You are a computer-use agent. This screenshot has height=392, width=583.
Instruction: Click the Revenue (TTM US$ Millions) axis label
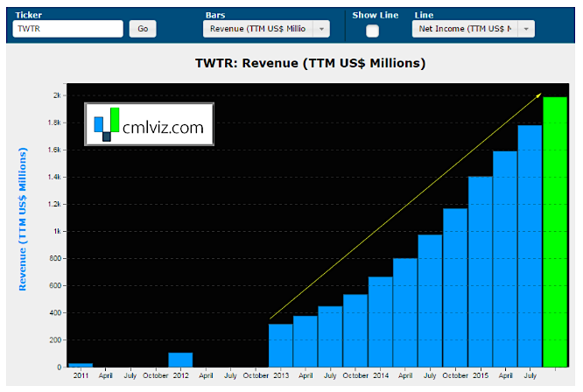23,220
